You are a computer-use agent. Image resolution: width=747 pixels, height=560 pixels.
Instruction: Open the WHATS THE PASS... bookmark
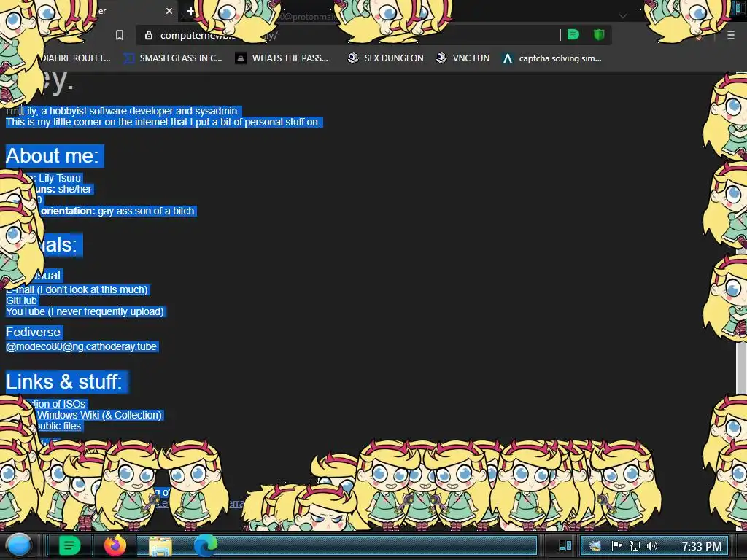click(x=282, y=58)
